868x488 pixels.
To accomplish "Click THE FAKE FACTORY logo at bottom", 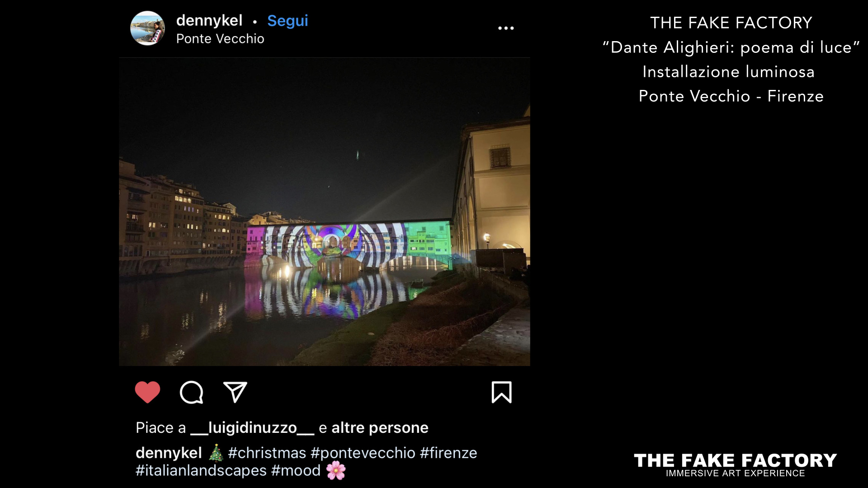I will [x=735, y=465].
